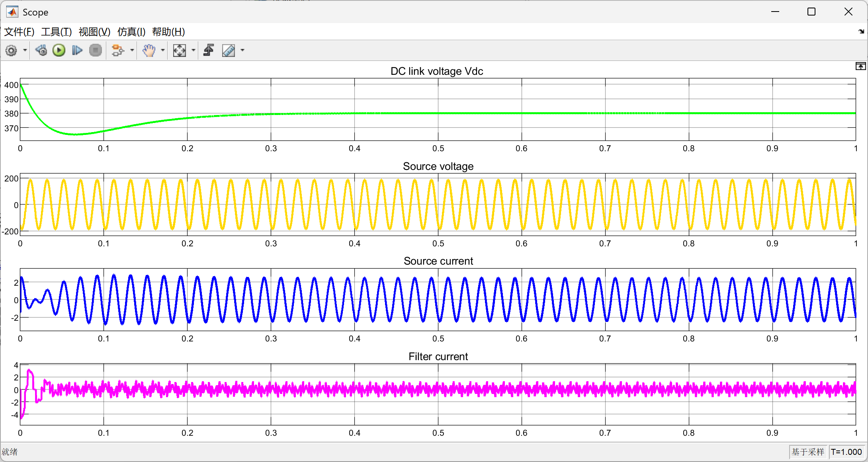Toggle the triggers icon
The height and width of the screenshot is (462, 868).
pyautogui.click(x=209, y=51)
